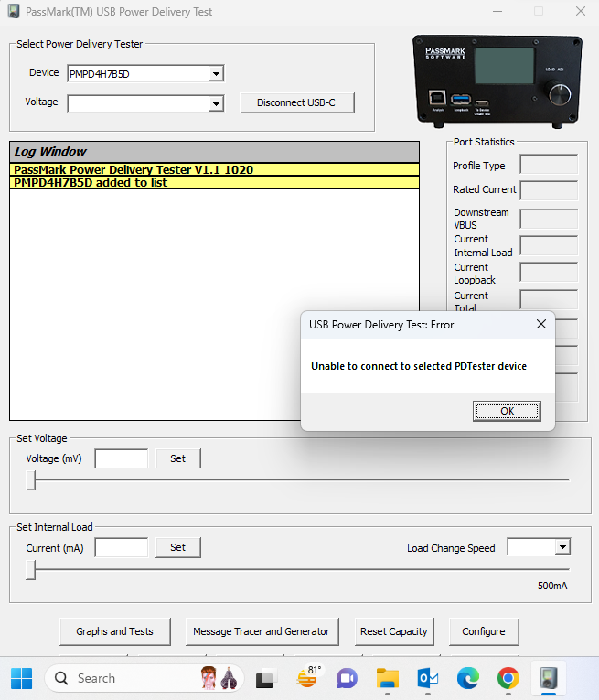Click the 500mA label under load slider

[552, 586]
